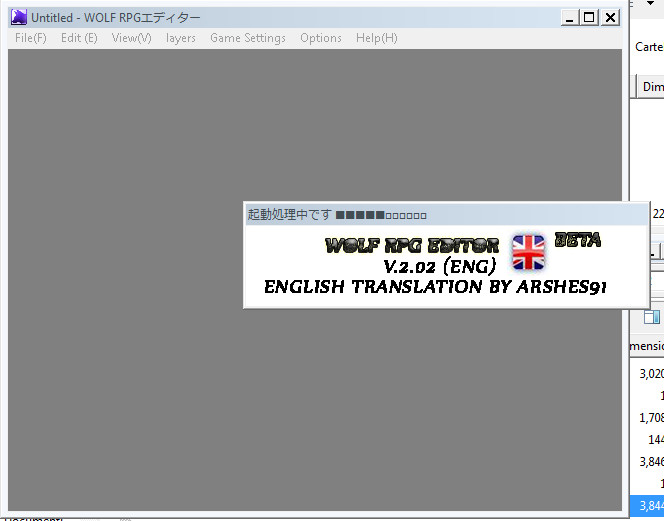Viewport: 664px width, 521px height.
Task: Click the Untitled - WOLF RPG title bar text
Action: 116,18
